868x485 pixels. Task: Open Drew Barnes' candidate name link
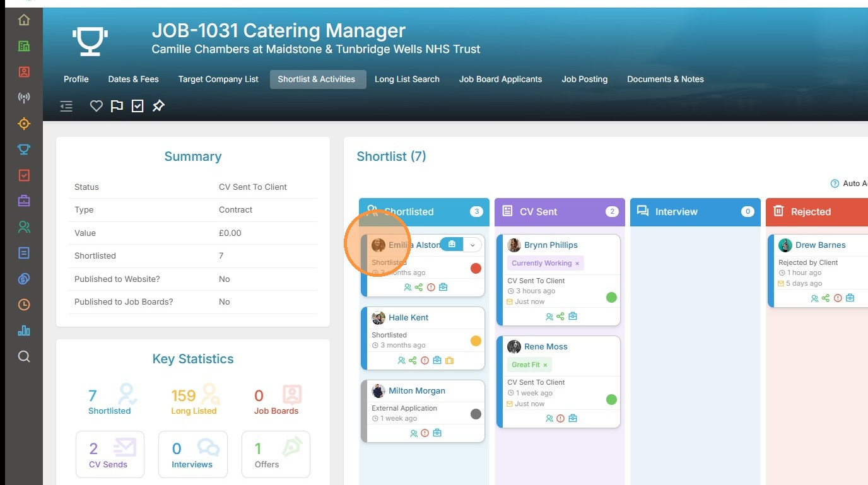pos(821,245)
